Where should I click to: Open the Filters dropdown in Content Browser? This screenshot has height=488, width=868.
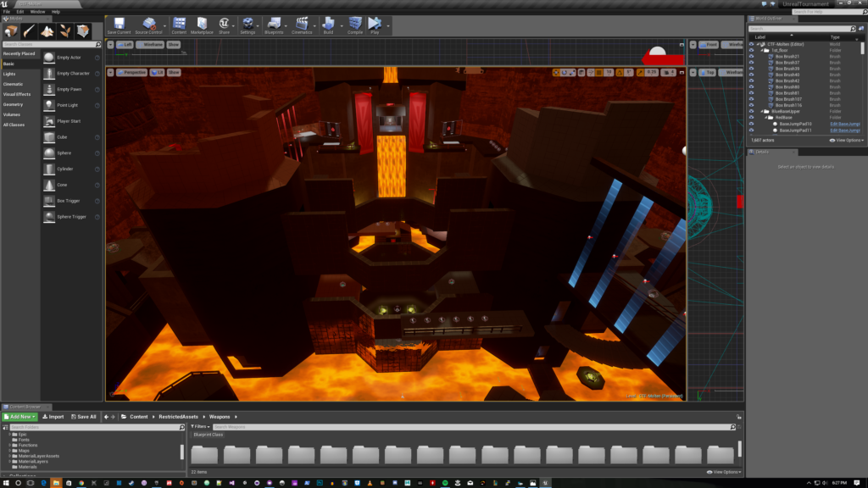tap(200, 427)
